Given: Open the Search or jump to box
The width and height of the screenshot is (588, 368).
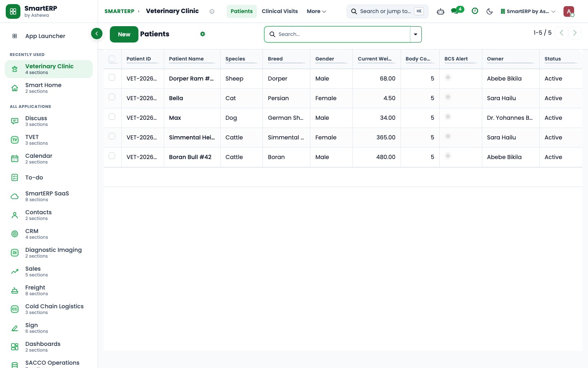Looking at the screenshot, I should click(x=388, y=11).
